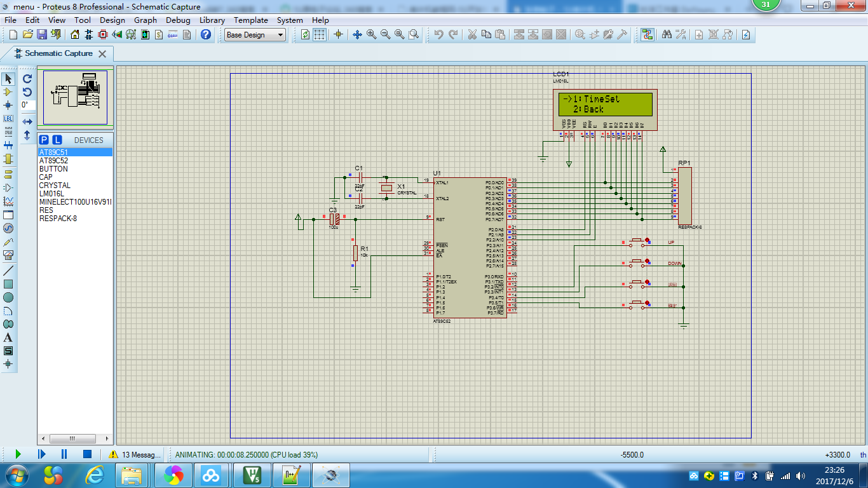Click the Redraw Display icon
The image size is (868, 488).
306,35
